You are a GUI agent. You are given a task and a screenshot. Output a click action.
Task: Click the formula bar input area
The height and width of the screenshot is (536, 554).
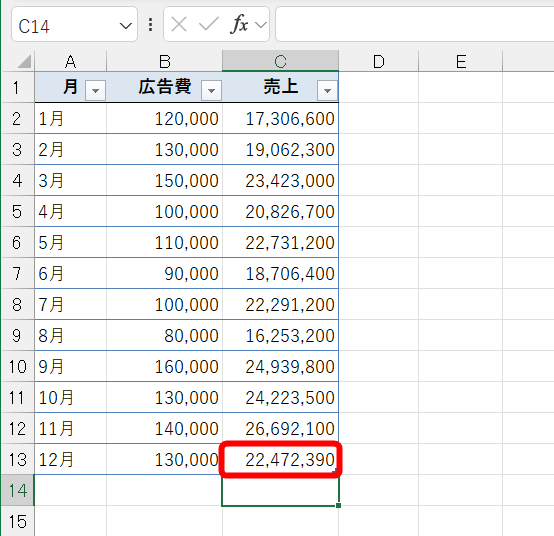[x=414, y=25]
